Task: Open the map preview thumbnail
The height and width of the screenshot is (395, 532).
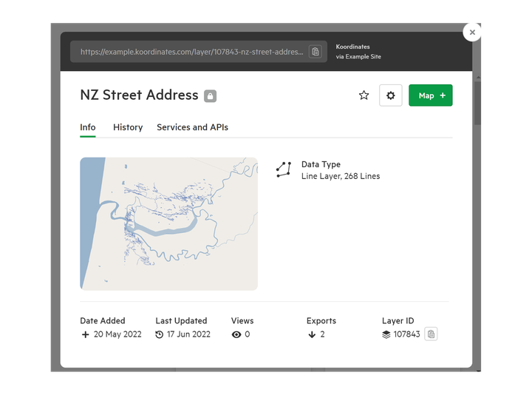Action: pyautogui.click(x=168, y=223)
